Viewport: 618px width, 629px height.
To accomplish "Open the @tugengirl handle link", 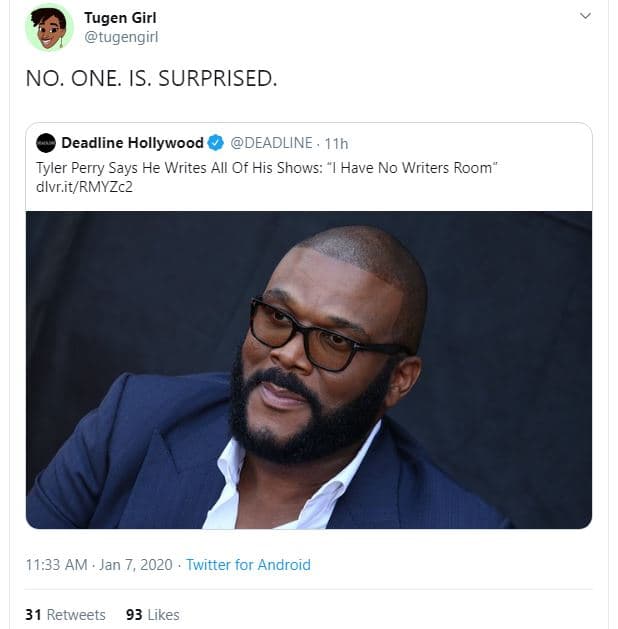I will click(x=121, y=37).
